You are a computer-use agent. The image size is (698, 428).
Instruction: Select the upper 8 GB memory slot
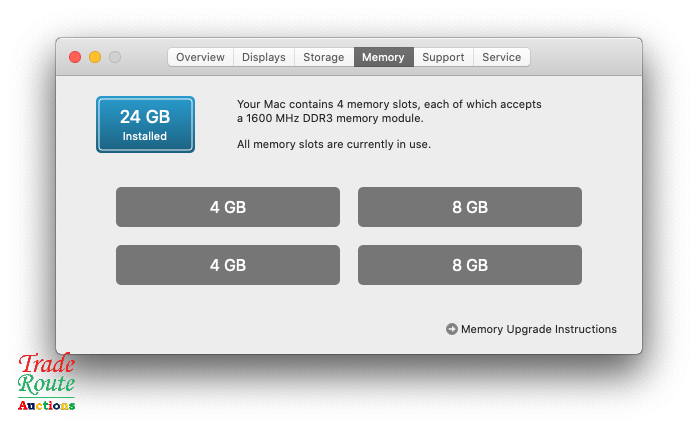click(x=470, y=207)
